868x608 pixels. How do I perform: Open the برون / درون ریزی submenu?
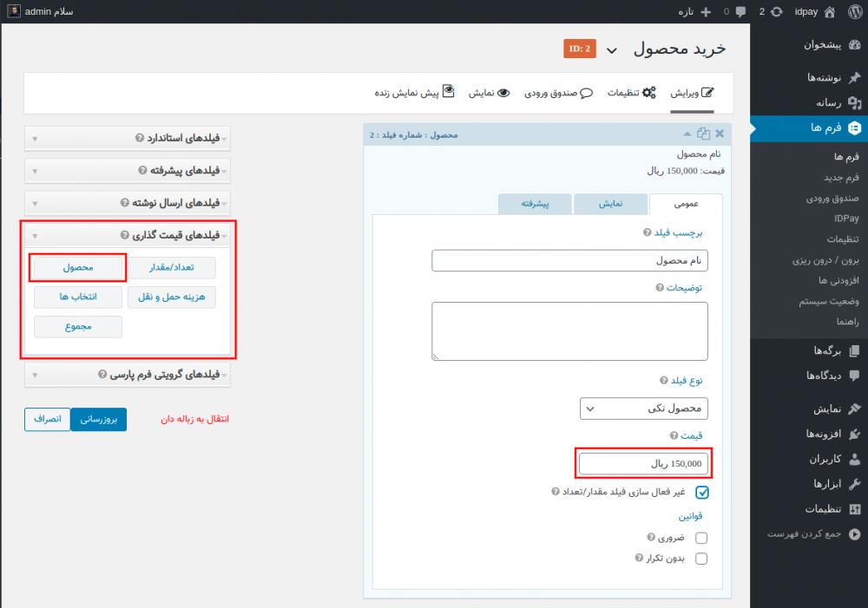[x=825, y=260]
